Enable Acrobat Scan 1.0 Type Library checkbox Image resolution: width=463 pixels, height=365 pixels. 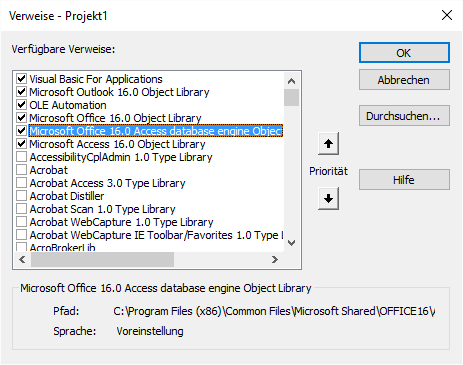22,209
